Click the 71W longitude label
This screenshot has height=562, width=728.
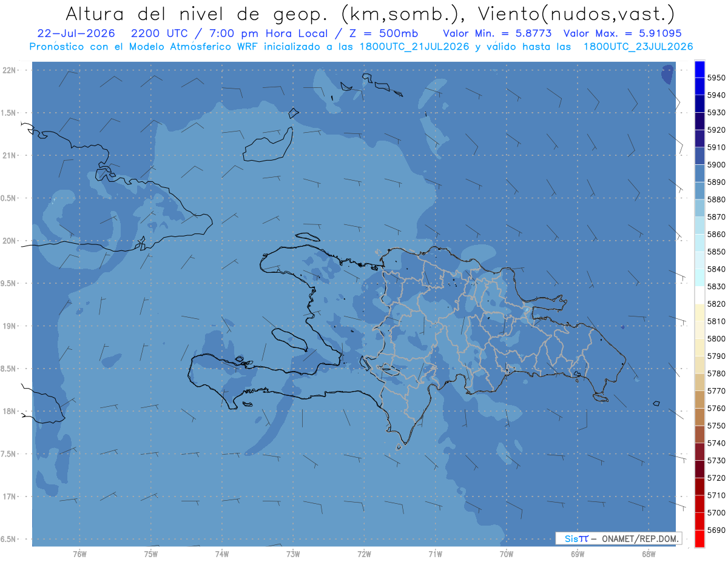tap(435, 554)
